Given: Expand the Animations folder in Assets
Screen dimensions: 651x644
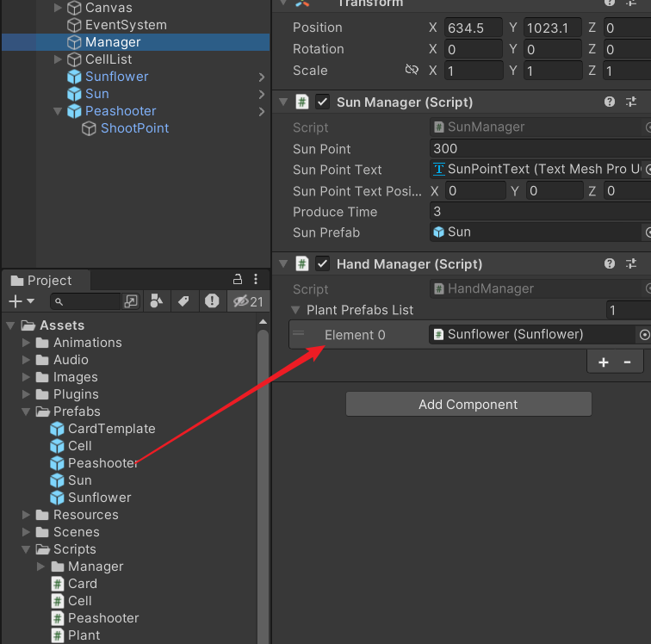Looking at the screenshot, I should pyautogui.click(x=27, y=343).
